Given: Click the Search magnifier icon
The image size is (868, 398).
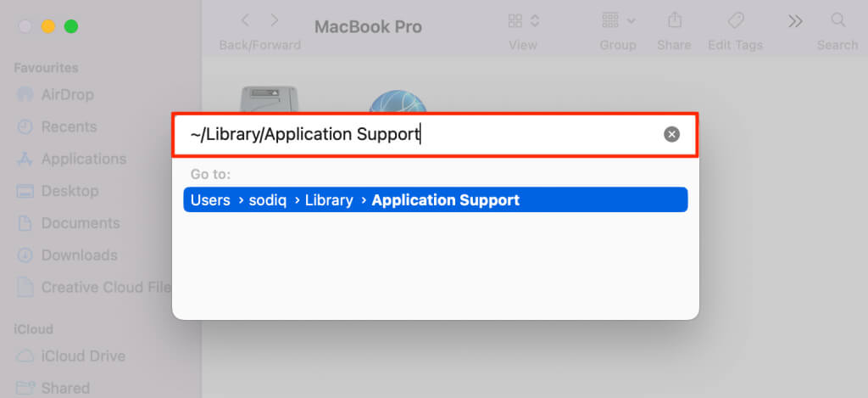Looking at the screenshot, I should pos(837,21).
